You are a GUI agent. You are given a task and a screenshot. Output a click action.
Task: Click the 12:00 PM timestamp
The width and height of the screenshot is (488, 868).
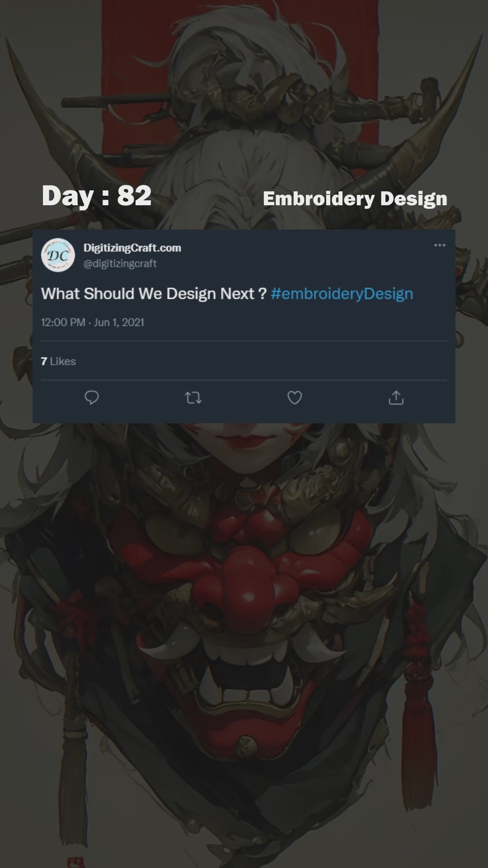[63, 322]
